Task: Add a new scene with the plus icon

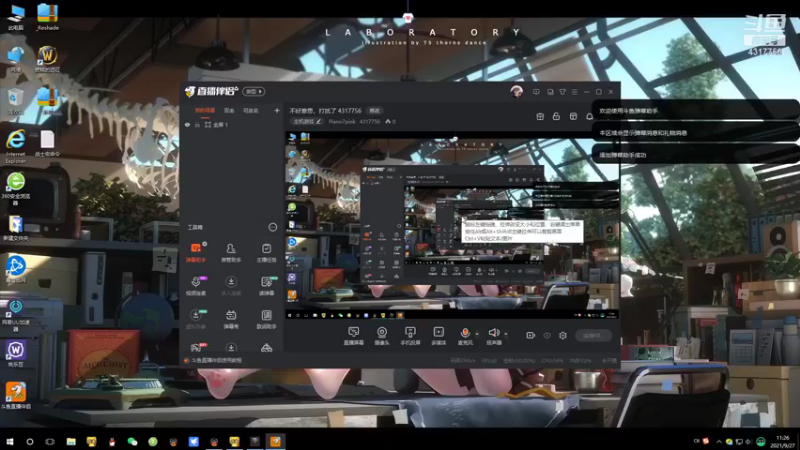Action: 277,110
